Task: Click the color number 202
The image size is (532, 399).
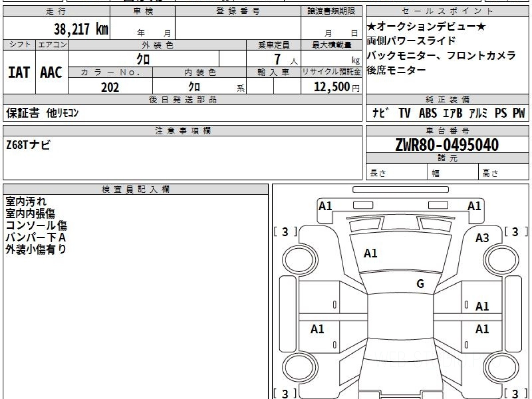Action: coord(110,87)
